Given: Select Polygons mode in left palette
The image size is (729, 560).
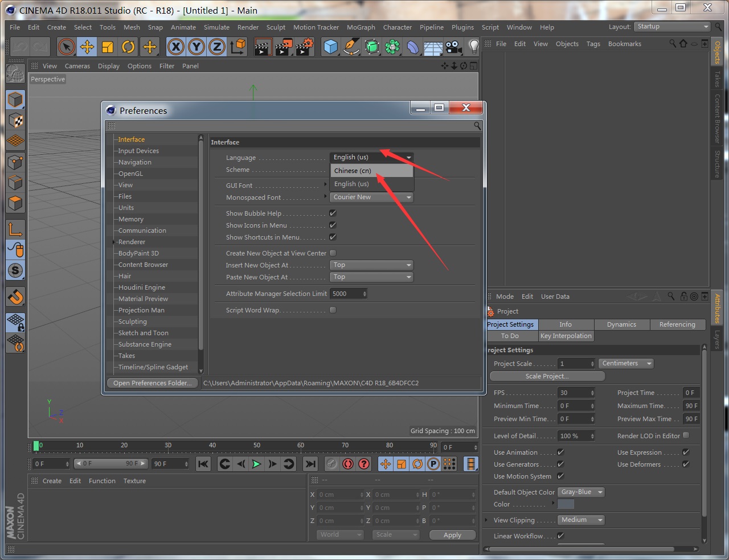Looking at the screenshot, I should pyautogui.click(x=15, y=203).
